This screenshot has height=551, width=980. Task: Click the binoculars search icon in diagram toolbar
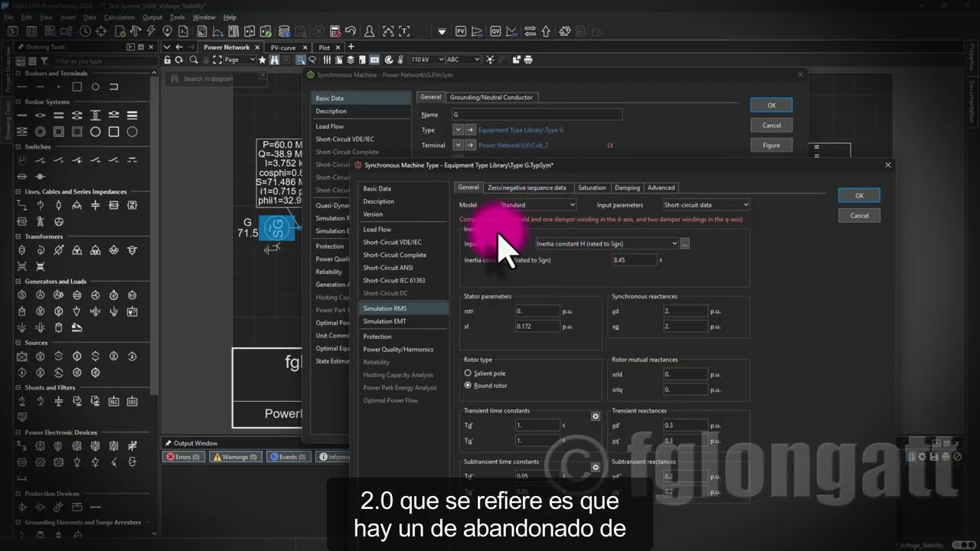click(274, 60)
